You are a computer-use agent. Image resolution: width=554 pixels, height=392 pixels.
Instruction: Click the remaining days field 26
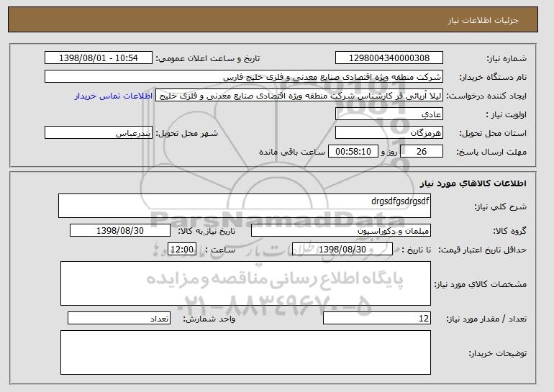pos(422,152)
